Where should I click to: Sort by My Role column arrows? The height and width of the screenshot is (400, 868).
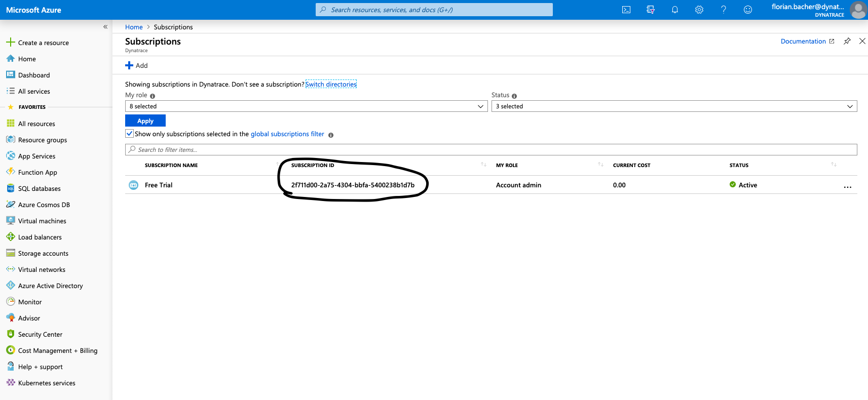(x=600, y=165)
